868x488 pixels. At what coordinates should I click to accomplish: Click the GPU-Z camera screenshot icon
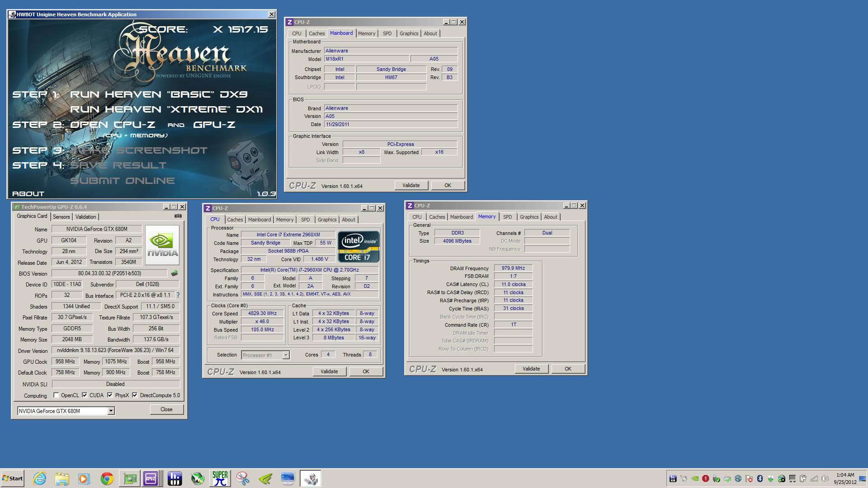[178, 216]
